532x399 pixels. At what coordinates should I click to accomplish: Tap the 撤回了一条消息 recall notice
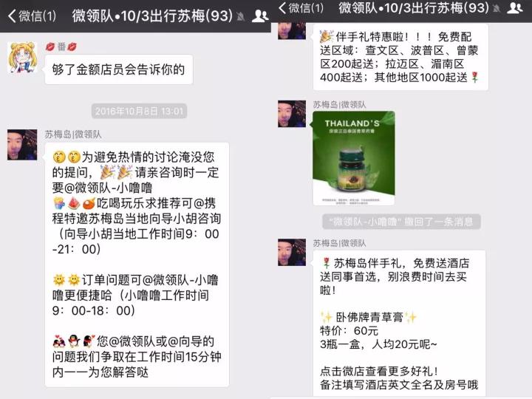pos(401,222)
